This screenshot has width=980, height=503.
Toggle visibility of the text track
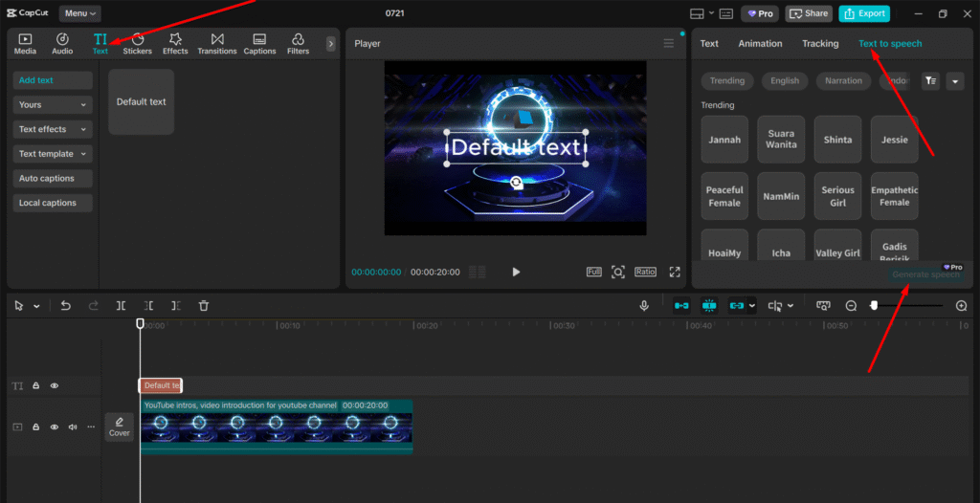coord(55,386)
